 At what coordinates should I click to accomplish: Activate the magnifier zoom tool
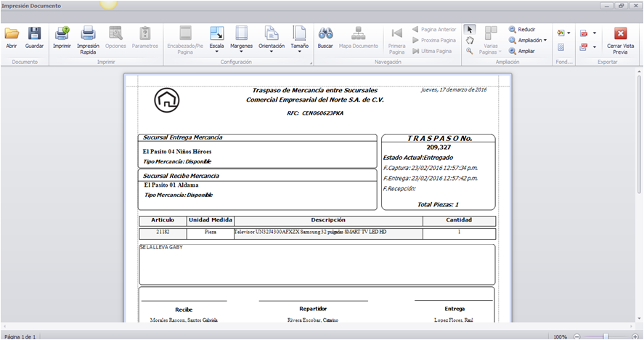470,51
